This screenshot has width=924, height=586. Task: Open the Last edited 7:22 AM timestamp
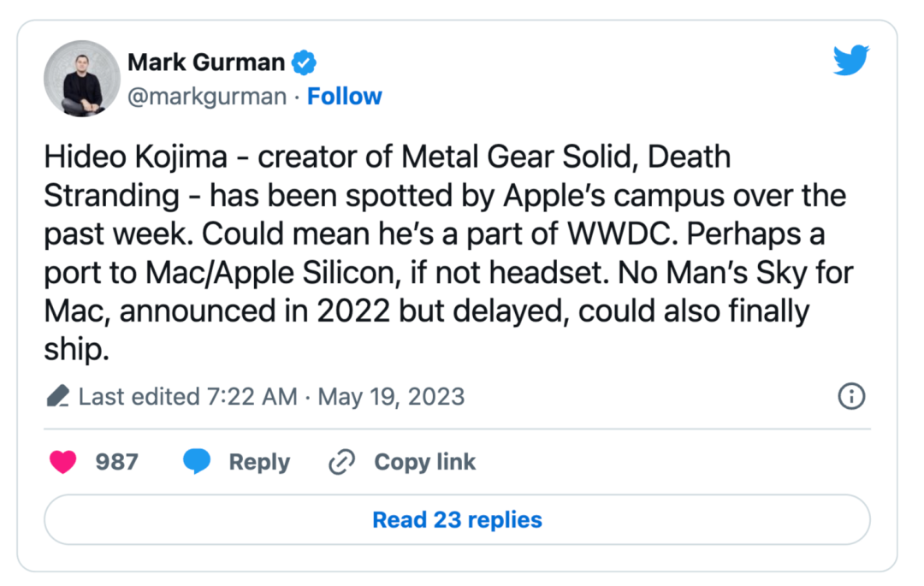[x=188, y=397]
